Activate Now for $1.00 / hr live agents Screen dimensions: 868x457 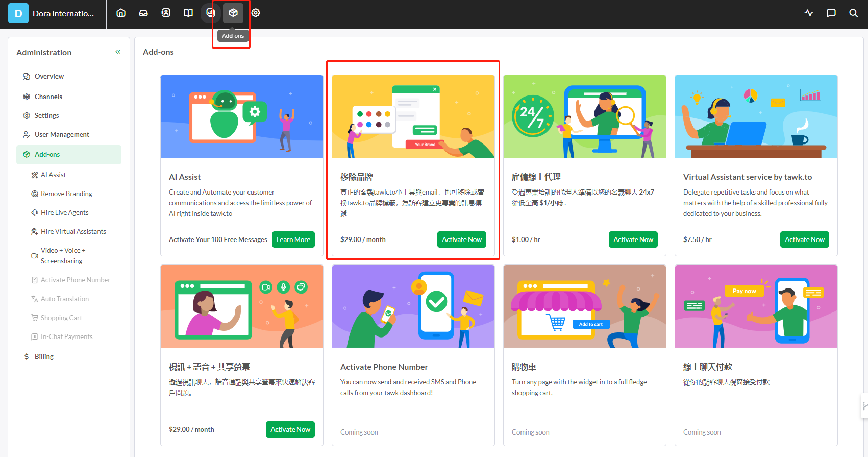(x=633, y=239)
